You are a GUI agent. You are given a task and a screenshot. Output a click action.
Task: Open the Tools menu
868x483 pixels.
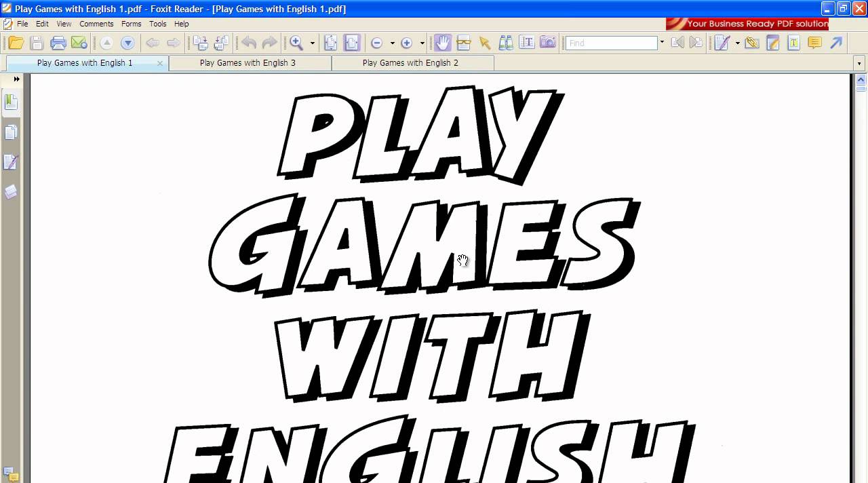(158, 24)
